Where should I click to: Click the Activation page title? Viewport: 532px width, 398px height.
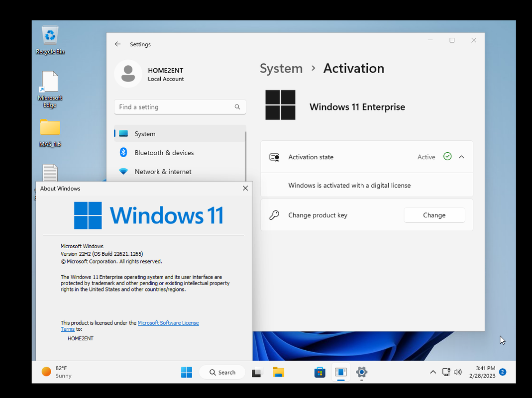(x=354, y=69)
